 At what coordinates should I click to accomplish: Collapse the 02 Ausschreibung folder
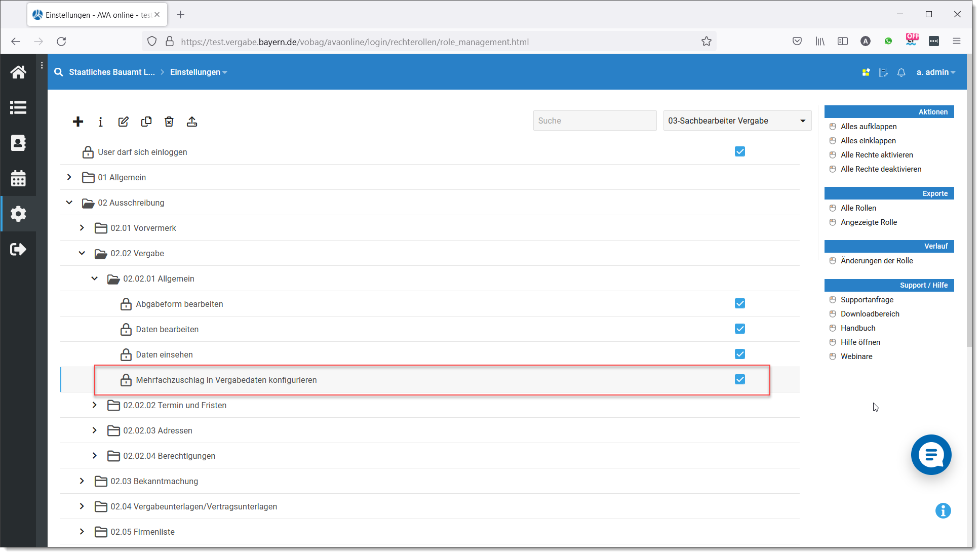pyautogui.click(x=69, y=203)
